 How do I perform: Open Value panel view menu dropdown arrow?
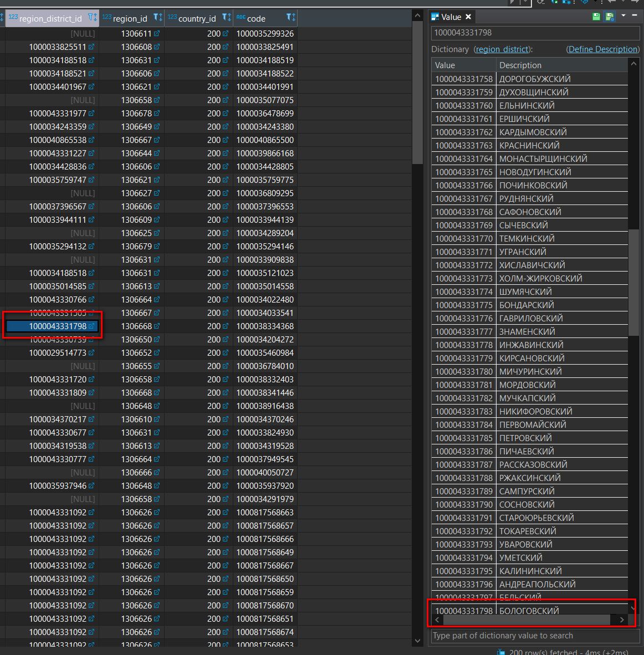(623, 16)
